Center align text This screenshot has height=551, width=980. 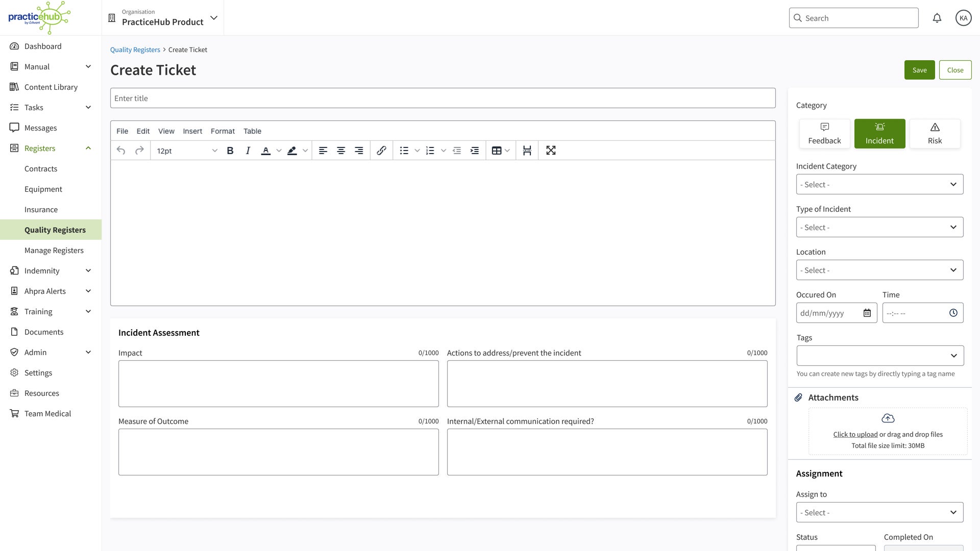coord(341,151)
